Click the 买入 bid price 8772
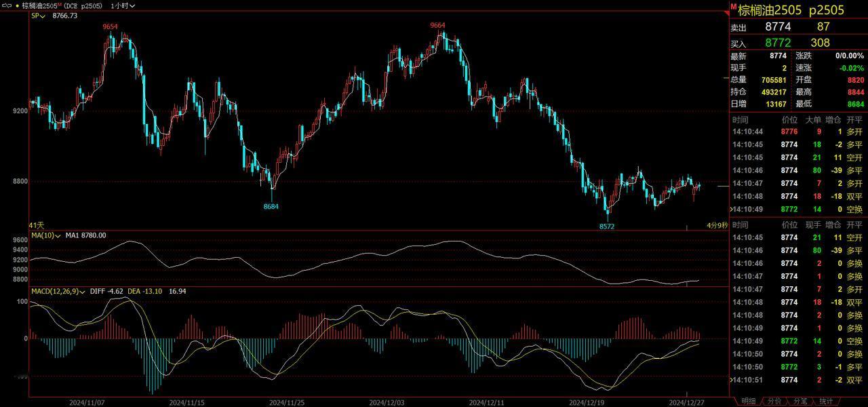 point(778,42)
